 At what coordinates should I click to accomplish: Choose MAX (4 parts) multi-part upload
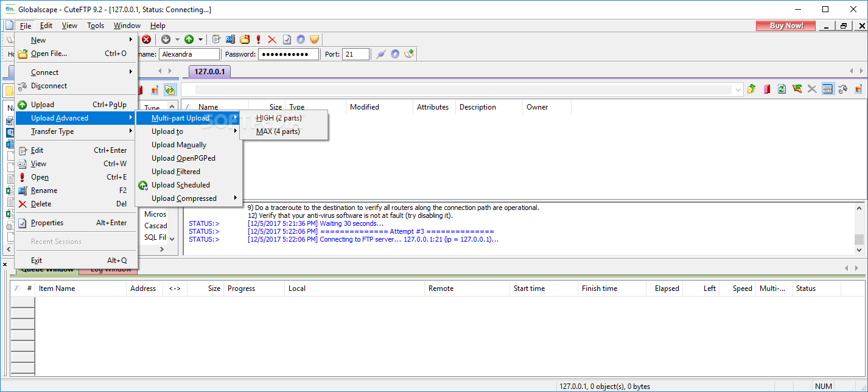(x=284, y=131)
